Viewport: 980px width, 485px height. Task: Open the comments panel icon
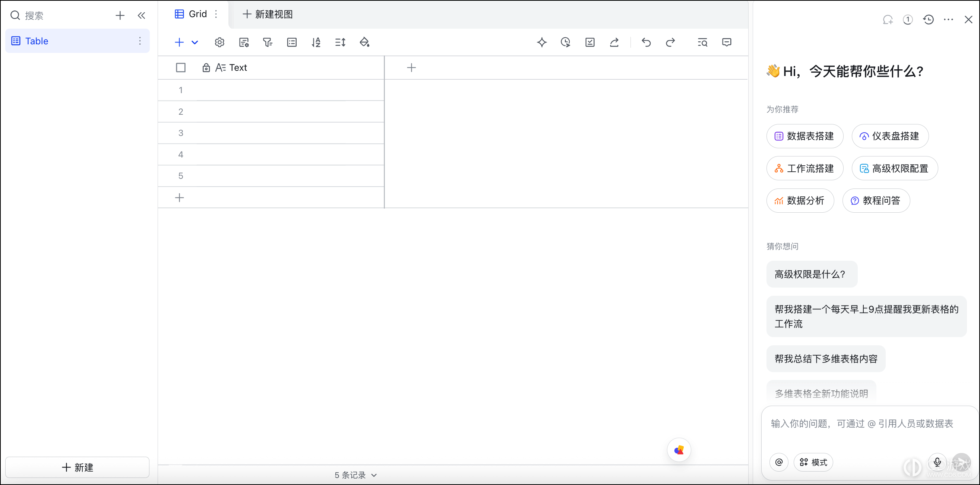(727, 42)
